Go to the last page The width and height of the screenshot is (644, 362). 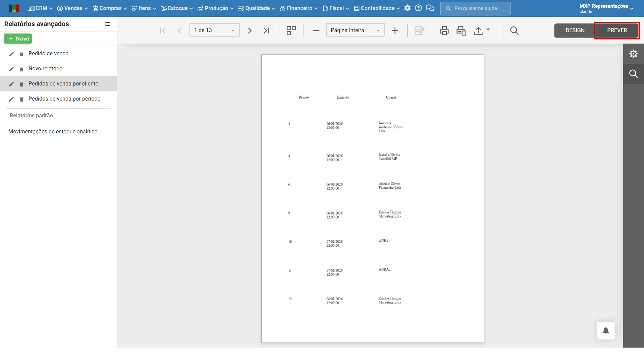click(x=267, y=31)
